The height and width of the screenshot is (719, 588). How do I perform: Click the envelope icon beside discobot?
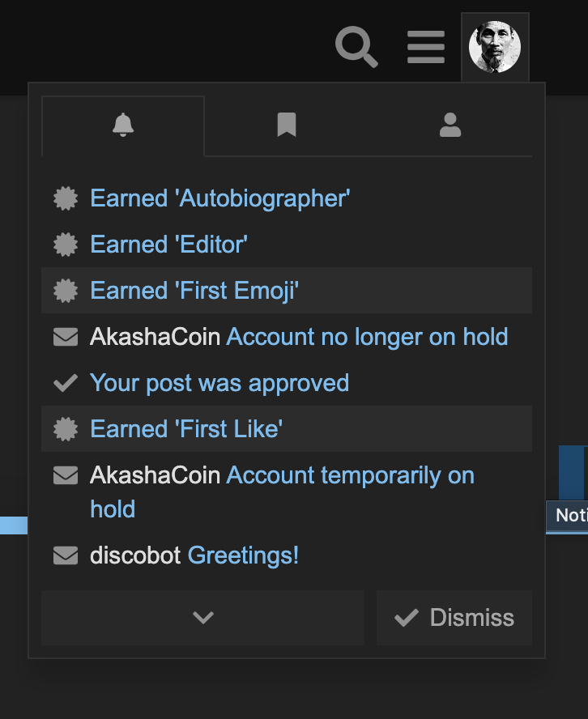click(66, 555)
